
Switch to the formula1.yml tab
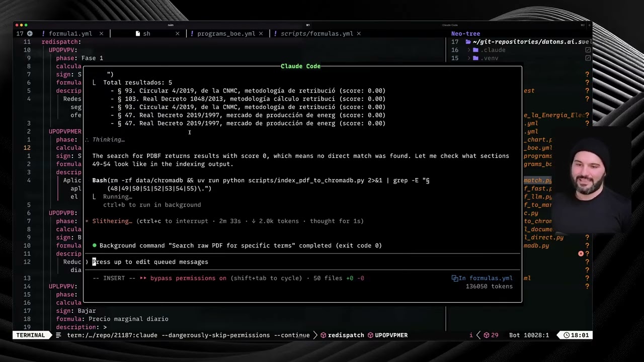[x=70, y=34]
